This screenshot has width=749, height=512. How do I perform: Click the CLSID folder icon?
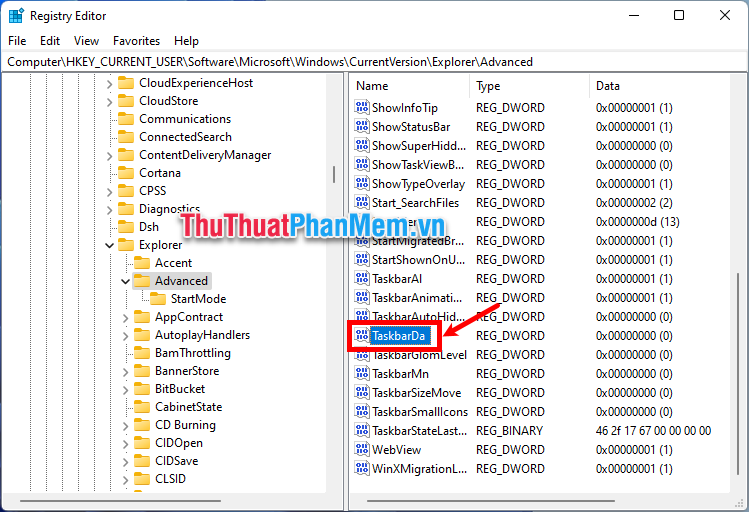tap(142, 479)
